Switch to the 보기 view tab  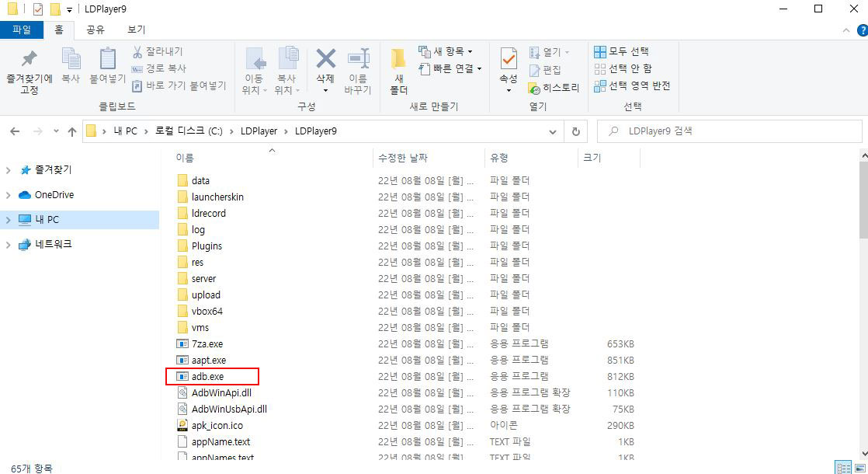click(136, 30)
